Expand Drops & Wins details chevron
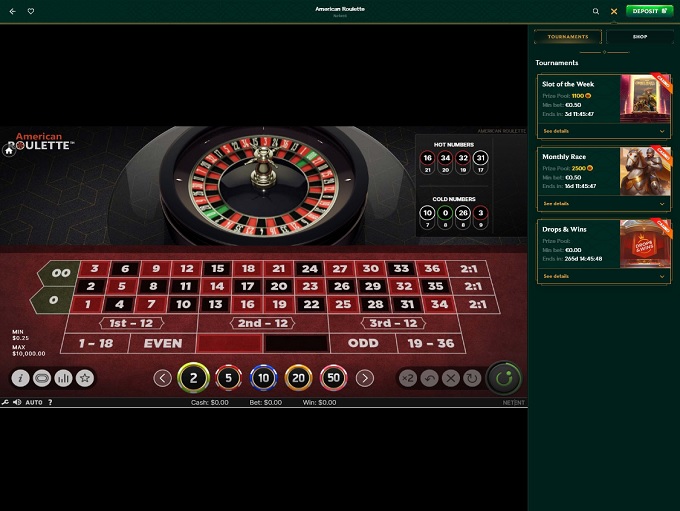The height and width of the screenshot is (511, 680). tap(662, 276)
